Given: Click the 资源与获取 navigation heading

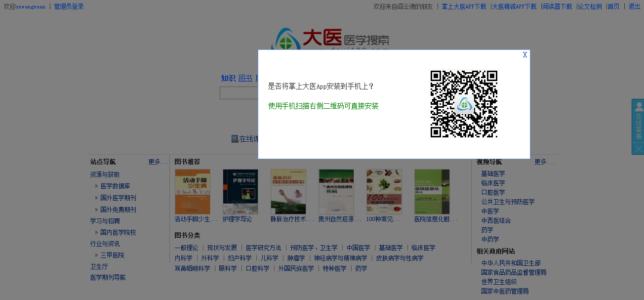Looking at the screenshot, I should 105,174.
